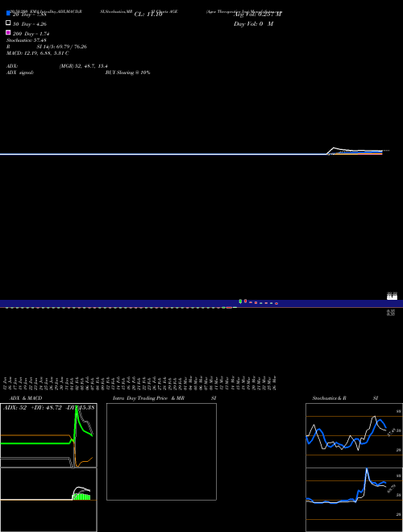Click the 'CL: 11.10' closing price label
This screenshot has height=532, width=403.
point(148,15)
